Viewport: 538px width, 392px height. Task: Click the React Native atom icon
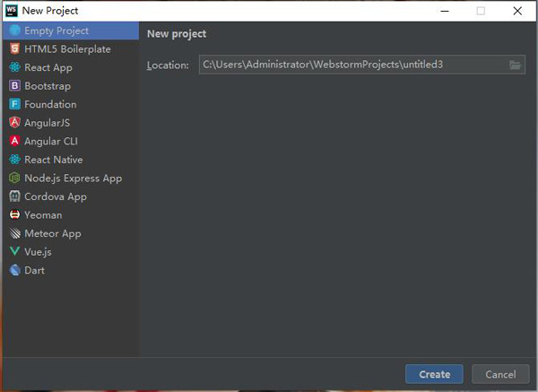14,160
